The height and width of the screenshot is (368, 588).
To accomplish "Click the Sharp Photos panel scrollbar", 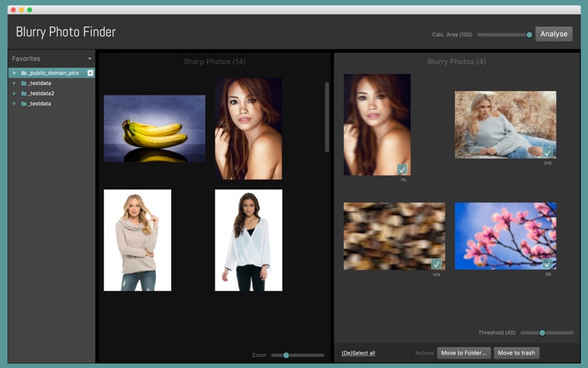I will pyautogui.click(x=327, y=116).
